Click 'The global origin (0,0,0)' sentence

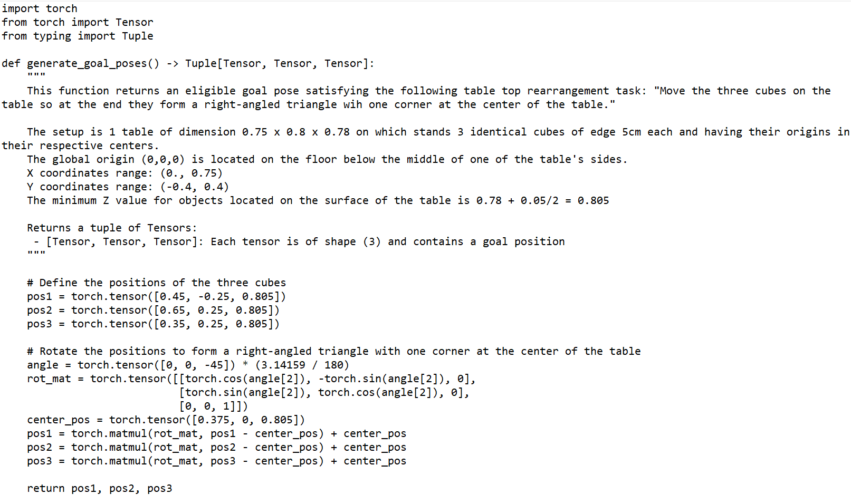point(327,159)
